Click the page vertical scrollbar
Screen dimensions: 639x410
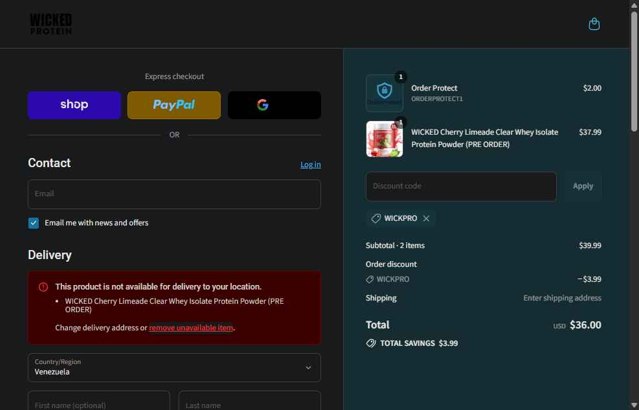click(x=634, y=71)
